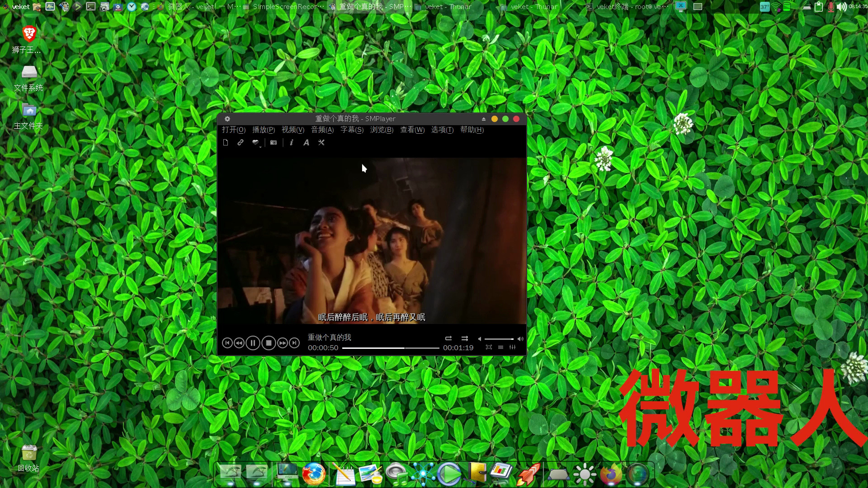Open the 字幕(S) menu
The width and height of the screenshot is (868, 488).
click(x=352, y=130)
